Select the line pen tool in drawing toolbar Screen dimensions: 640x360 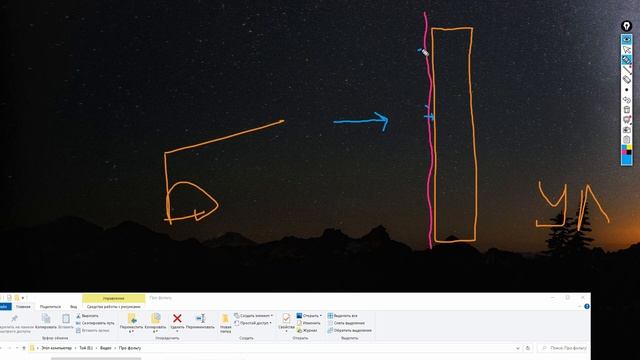(x=627, y=70)
